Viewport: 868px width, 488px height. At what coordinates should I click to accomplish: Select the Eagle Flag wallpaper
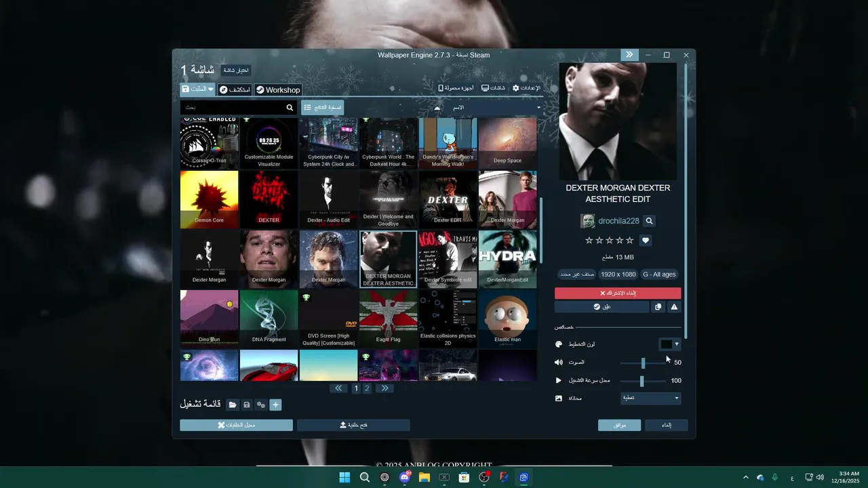pos(389,319)
